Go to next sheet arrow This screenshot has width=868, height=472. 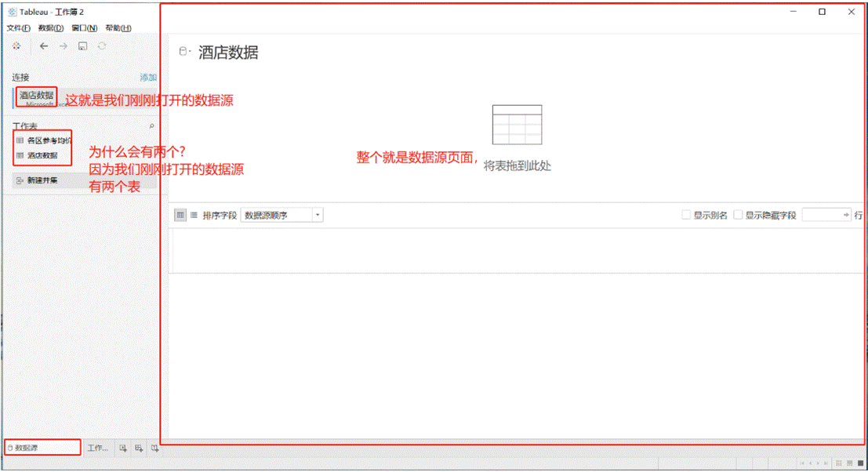[x=818, y=463]
